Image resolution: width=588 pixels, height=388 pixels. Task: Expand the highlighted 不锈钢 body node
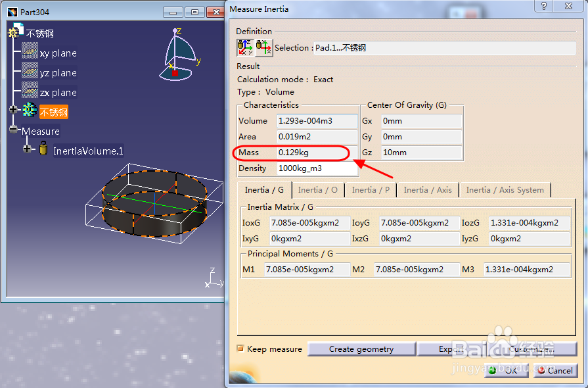pyautogui.click(x=14, y=109)
